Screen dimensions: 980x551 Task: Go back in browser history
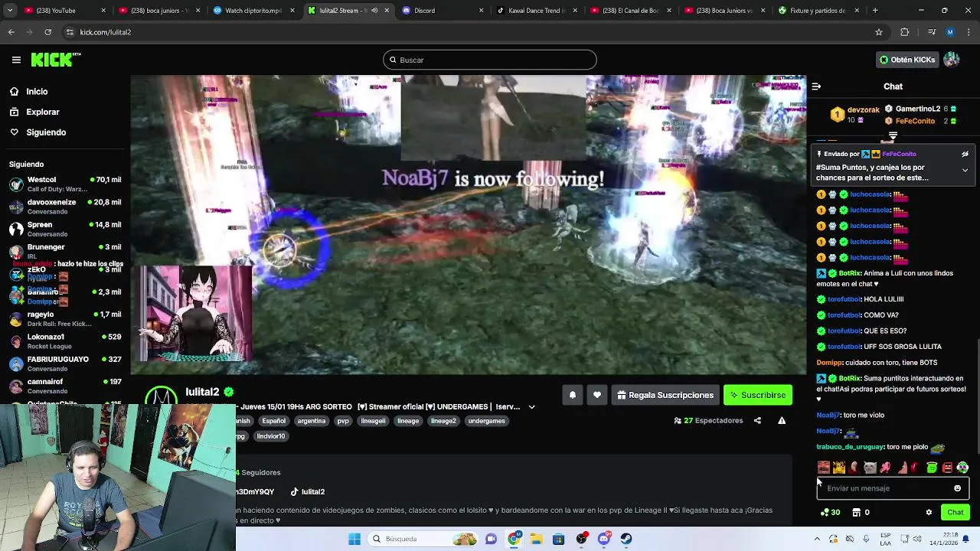tap(11, 32)
